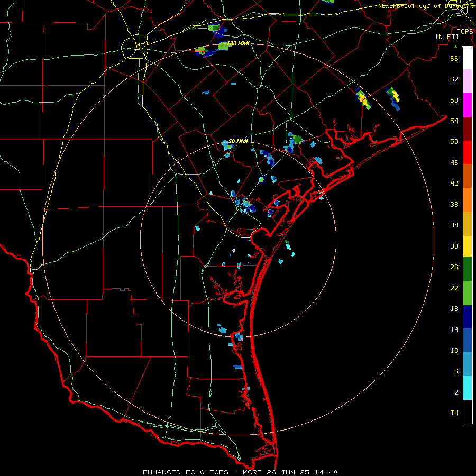Click the '46' legend value
The image size is (476, 476).
pos(454,163)
